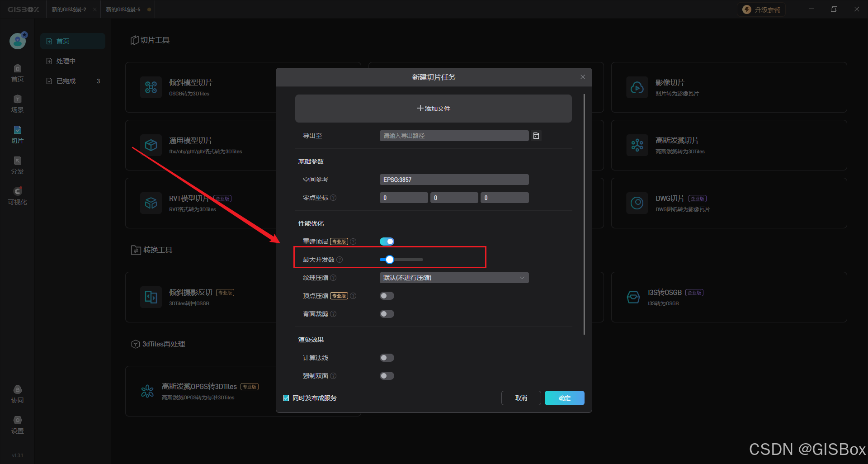Viewport: 868px width, 464px height.
Task: Enable 强制双面 switch
Action: [x=387, y=376]
